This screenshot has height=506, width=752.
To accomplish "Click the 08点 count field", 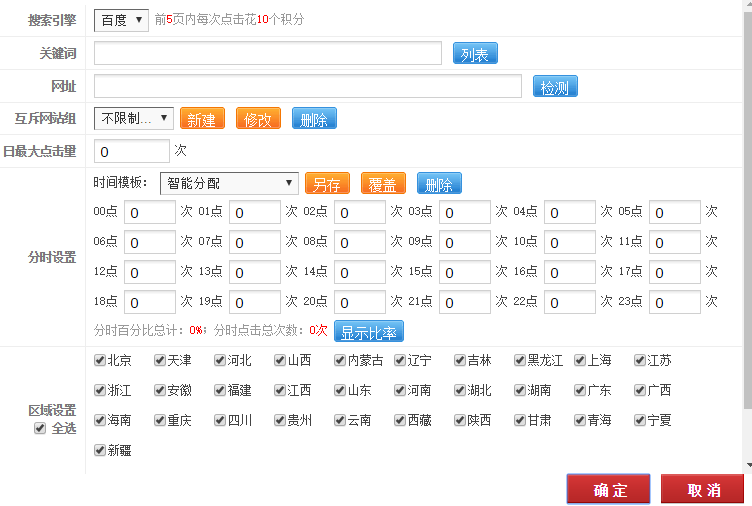I will click(x=360, y=242).
